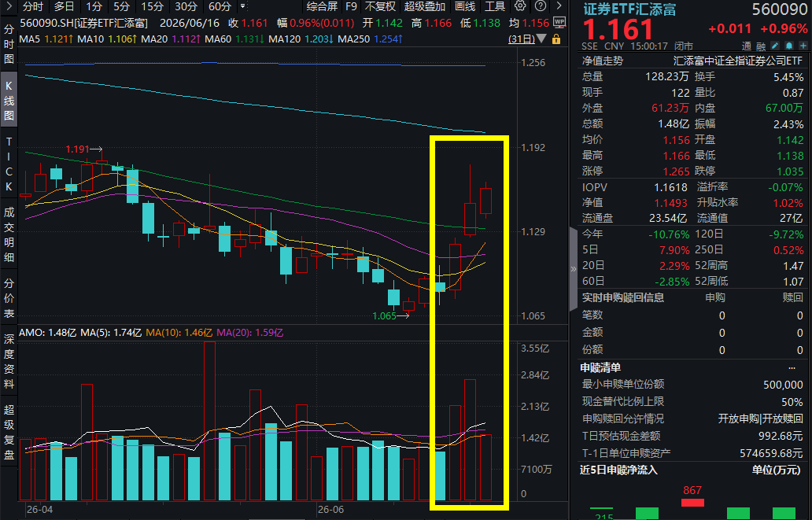
Task: Click the 画线 drawing tool button
Action: click(465, 6)
